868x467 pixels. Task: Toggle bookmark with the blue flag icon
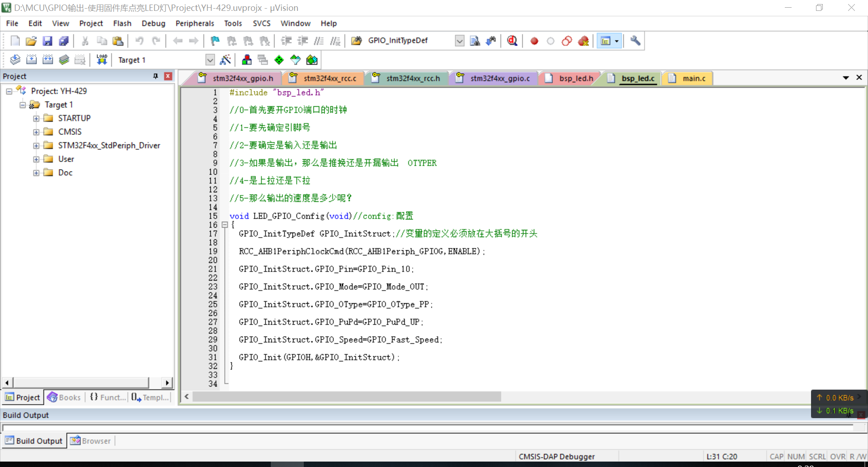[215, 41]
